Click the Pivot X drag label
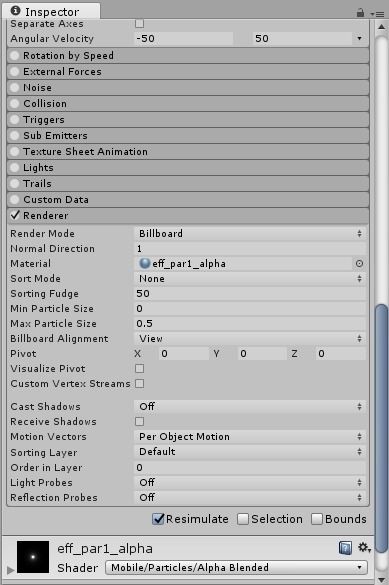 pos(138,354)
